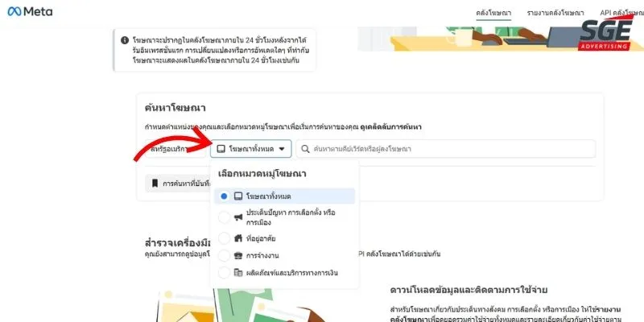Viewport: 644px width, 322px height.
Task: Click the dropdown arrow beside โฆษณาทั้งหมด
Action: 281,149
